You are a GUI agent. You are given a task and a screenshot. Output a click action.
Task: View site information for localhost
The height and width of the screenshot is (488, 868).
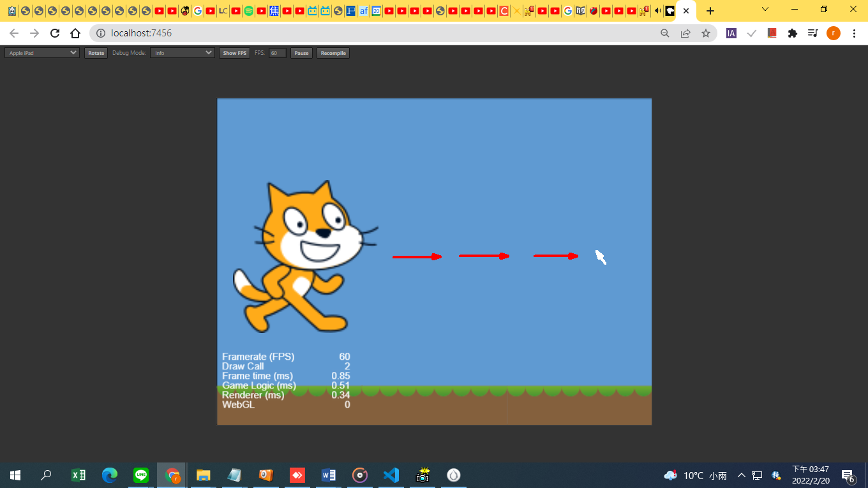[x=101, y=33]
